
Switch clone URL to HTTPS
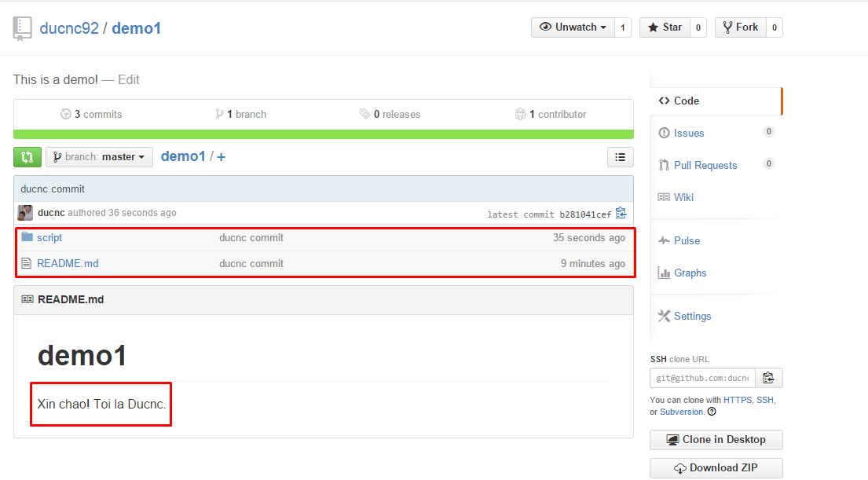738,400
